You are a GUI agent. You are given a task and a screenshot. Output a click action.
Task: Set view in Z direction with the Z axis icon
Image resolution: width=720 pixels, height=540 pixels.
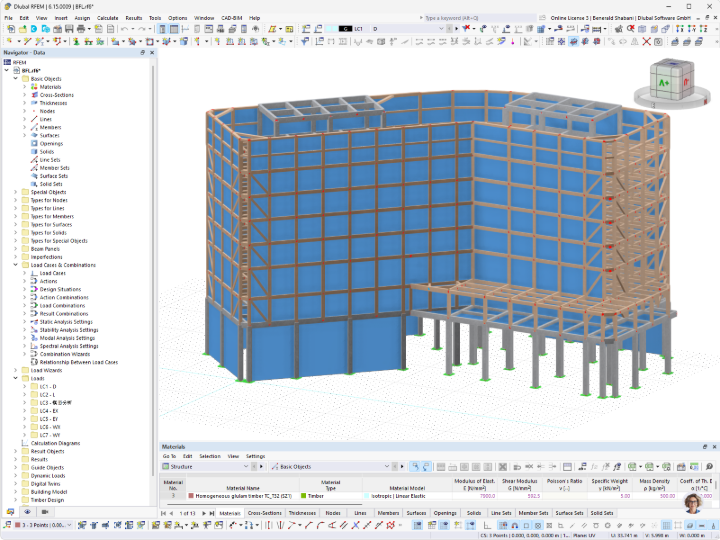[x=703, y=29]
